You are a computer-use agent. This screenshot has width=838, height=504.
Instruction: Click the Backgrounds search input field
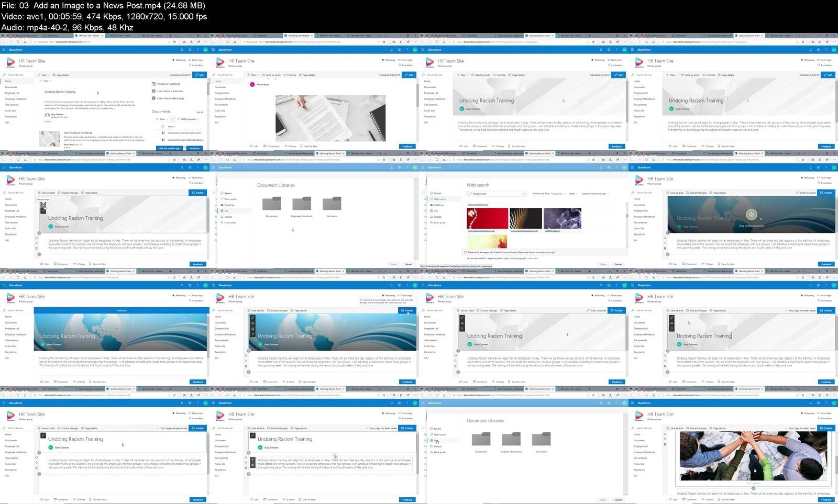497,194
